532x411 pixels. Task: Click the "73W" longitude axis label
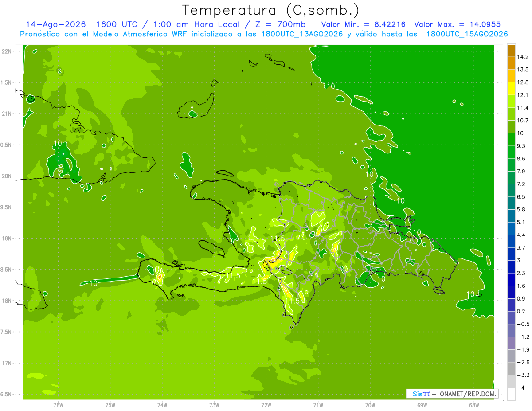[214, 405]
